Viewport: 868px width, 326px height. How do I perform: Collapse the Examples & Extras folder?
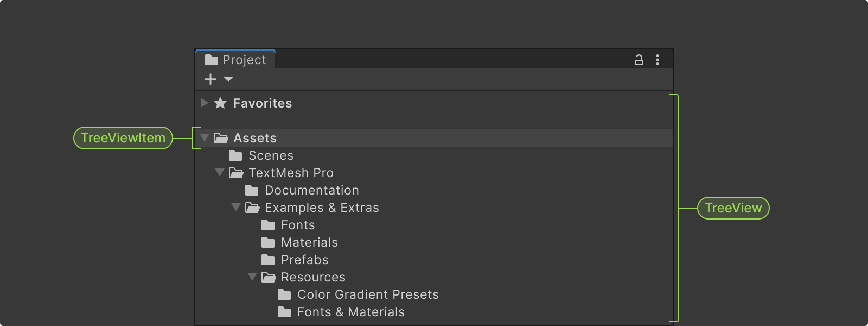(x=236, y=207)
